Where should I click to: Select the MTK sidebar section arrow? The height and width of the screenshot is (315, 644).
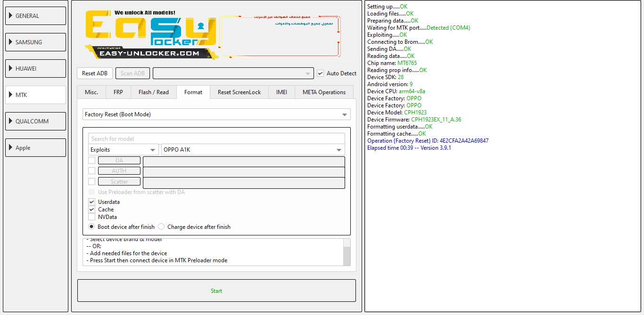coord(10,95)
